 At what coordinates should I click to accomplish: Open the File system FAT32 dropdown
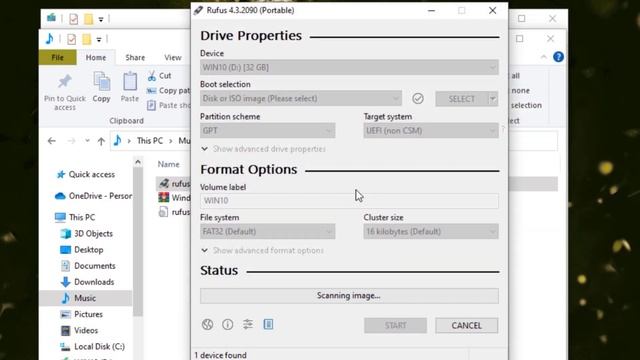click(267, 231)
